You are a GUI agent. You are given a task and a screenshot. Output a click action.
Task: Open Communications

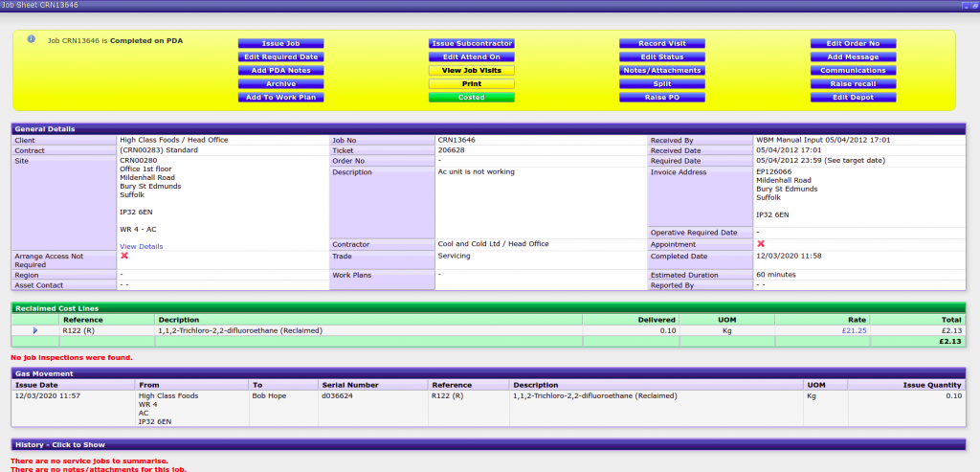[x=853, y=71]
